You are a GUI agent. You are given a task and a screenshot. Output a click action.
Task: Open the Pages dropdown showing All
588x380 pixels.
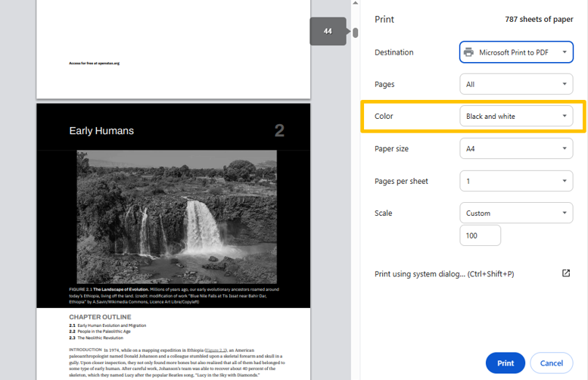click(516, 84)
